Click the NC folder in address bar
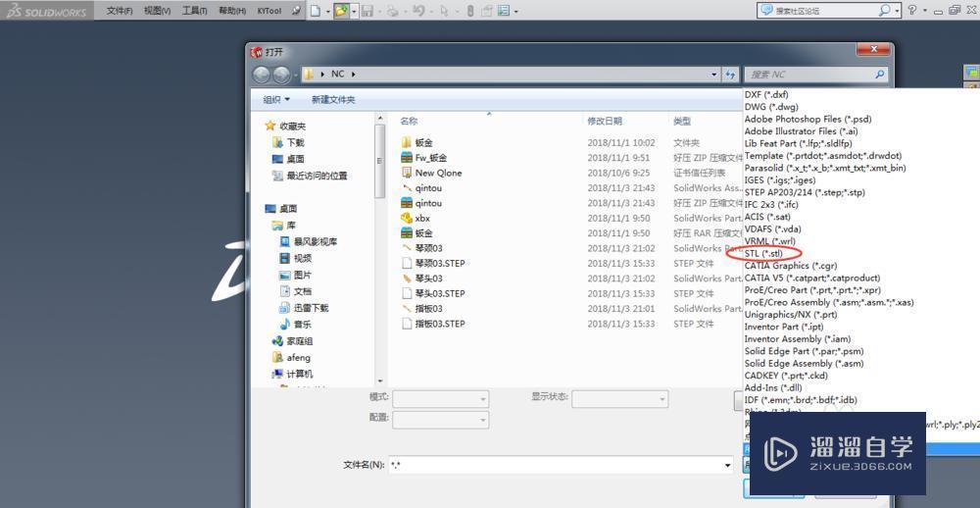 click(x=337, y=74)
